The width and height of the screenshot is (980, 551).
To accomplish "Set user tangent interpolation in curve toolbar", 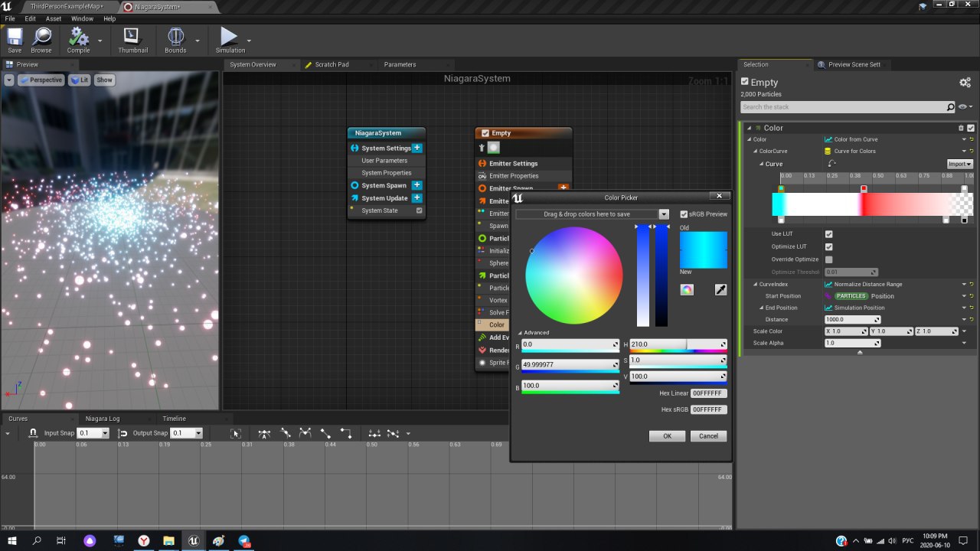I will point(286,433).
